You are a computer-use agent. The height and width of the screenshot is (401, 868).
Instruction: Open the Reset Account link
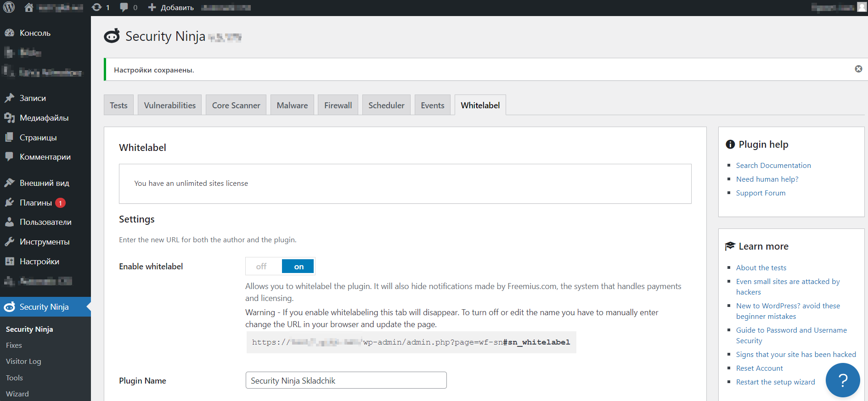(x=759, y=368)
